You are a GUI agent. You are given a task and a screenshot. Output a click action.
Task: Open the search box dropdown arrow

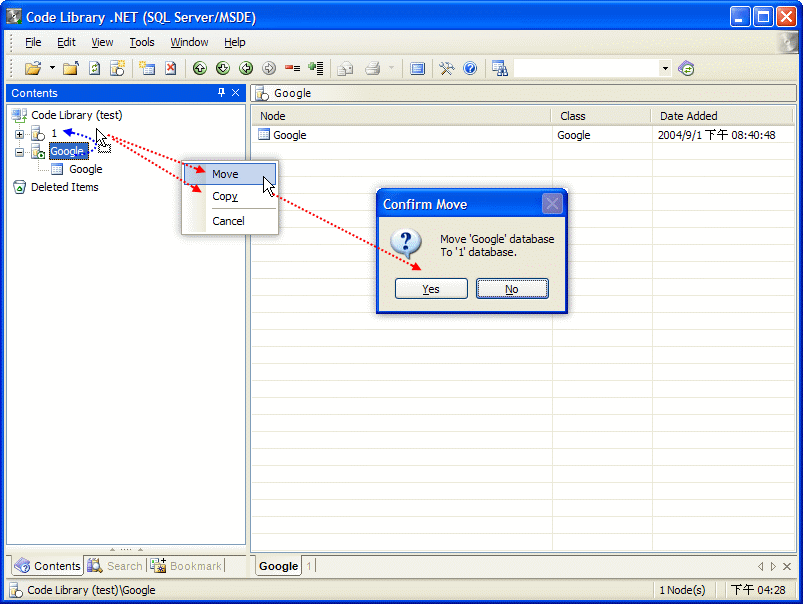click(665, 68)
